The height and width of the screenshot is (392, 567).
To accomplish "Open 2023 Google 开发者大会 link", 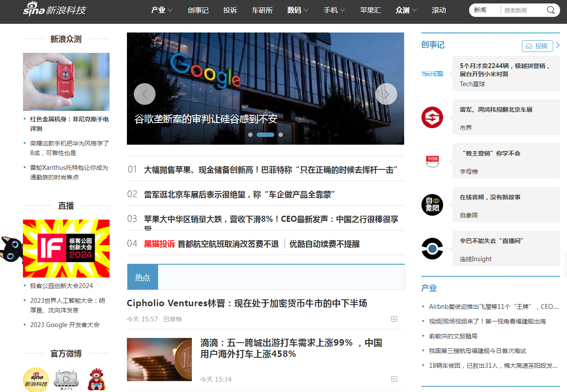I will 65,325.
